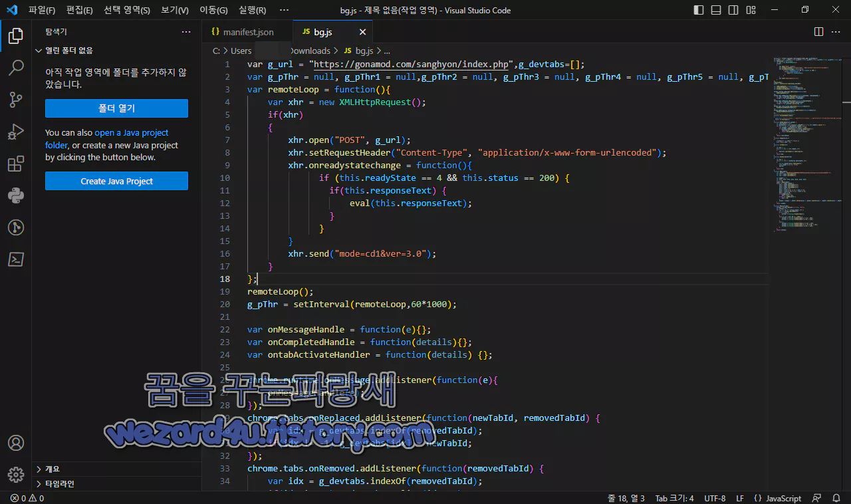Click the VS Code logo in title bar
Image resolution: width=851 pixels, height=504 pixels.
click(x=11, y=10)
